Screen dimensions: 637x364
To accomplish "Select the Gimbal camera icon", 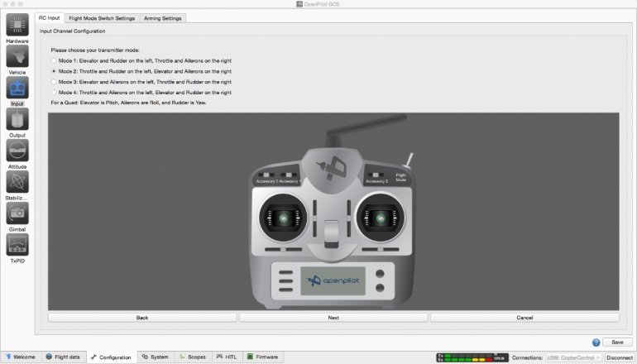I will point(17,213).
